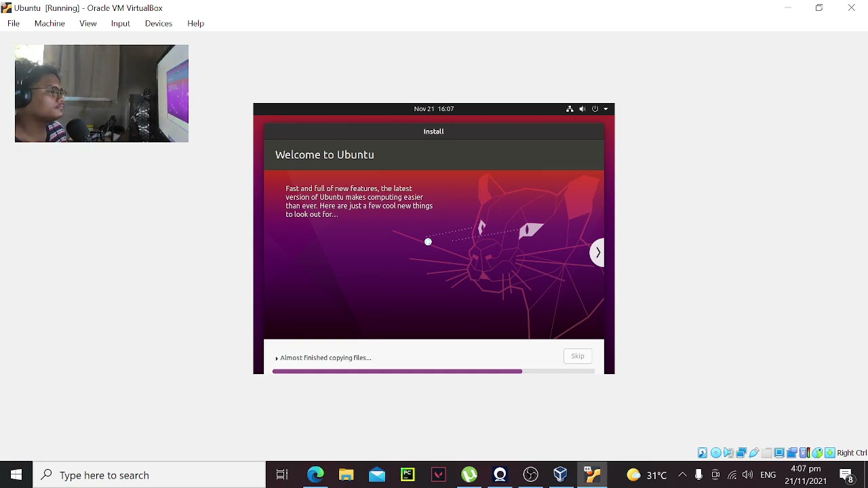
Task: Open Microsoft Edge from the taskbar
Action: [315, 475]
